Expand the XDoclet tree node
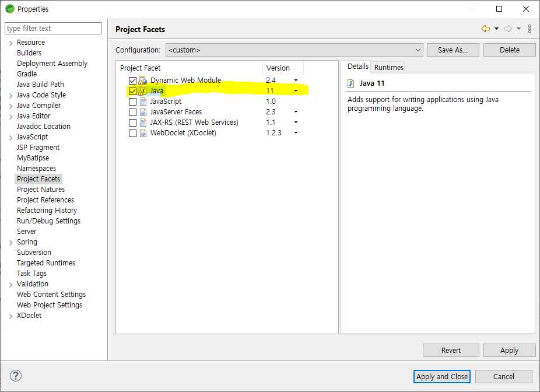Screen dimensions: 540x392 [x=10, y=316]
